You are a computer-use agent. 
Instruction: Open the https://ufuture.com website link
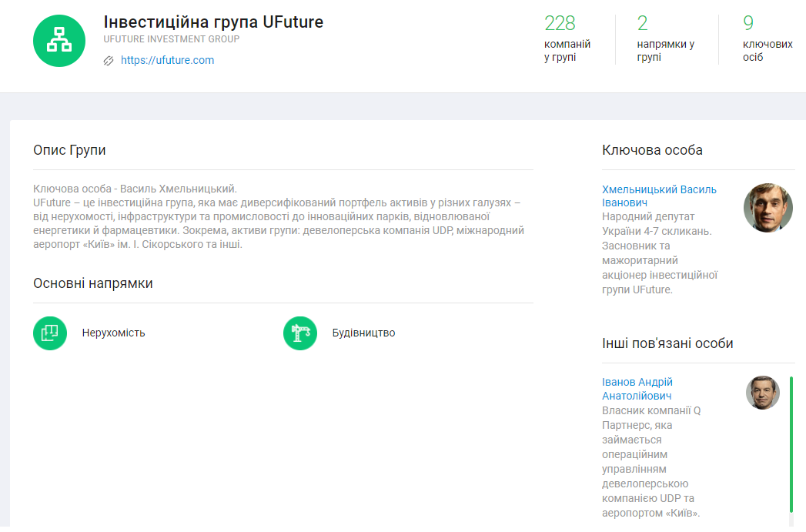coord(167,60)
